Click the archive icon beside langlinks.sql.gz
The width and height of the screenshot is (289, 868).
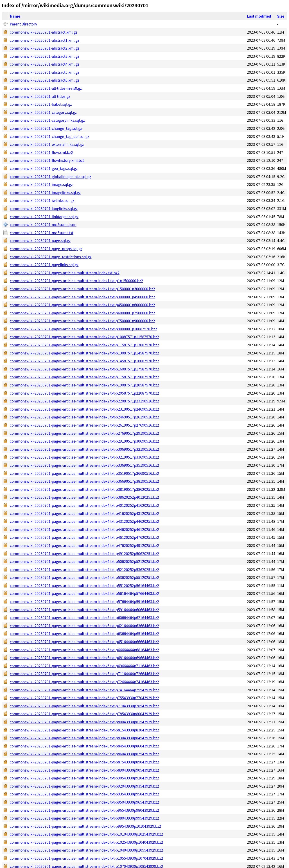(5, 209)
